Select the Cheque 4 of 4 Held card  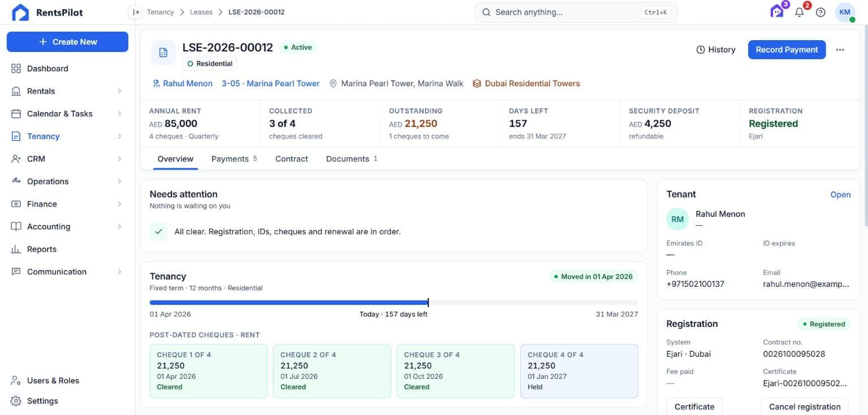tap(579, 371)
